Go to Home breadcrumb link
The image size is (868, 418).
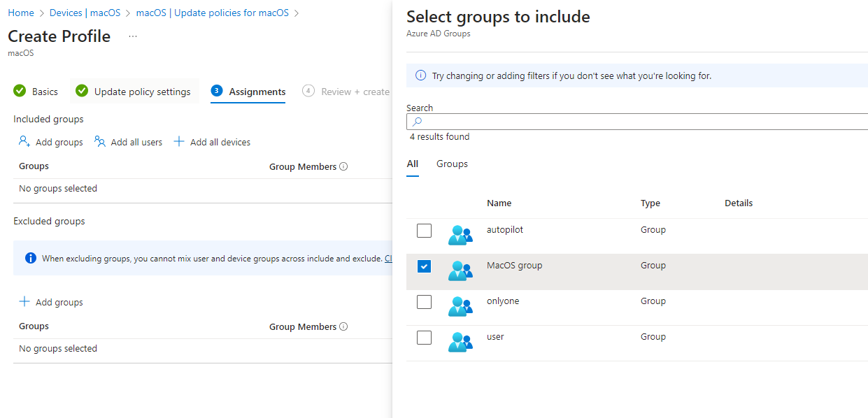[x=21, y=13]
